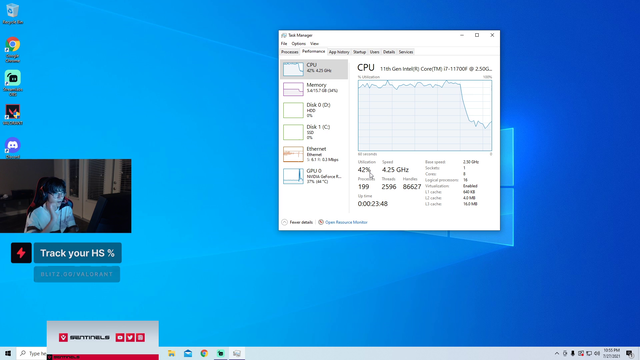Switch to the Users tab
This screenshot has width=640, height=360.
click(x=374, y=52)
